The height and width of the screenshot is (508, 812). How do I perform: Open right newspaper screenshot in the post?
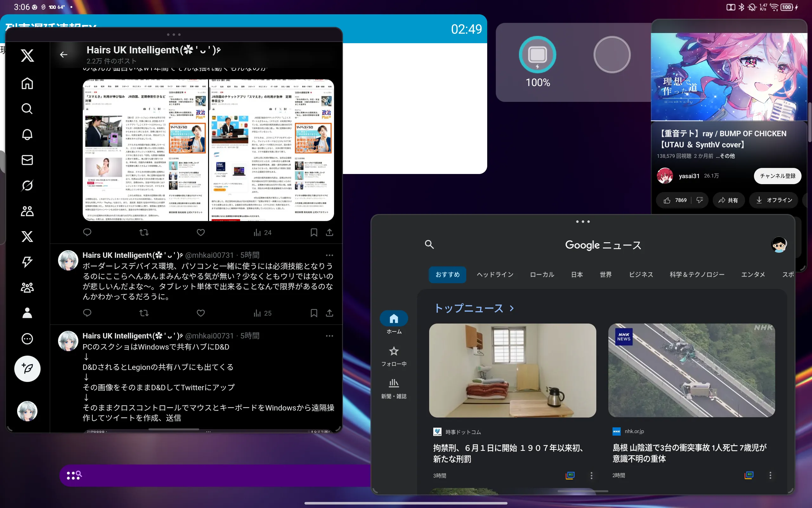pyautogui.click(x=272, y=150)
